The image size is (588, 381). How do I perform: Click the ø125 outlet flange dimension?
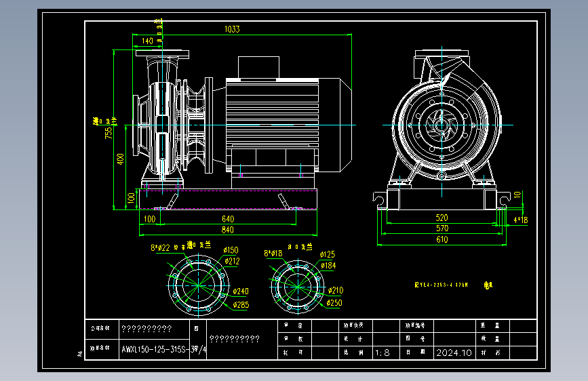pos(328,255)
